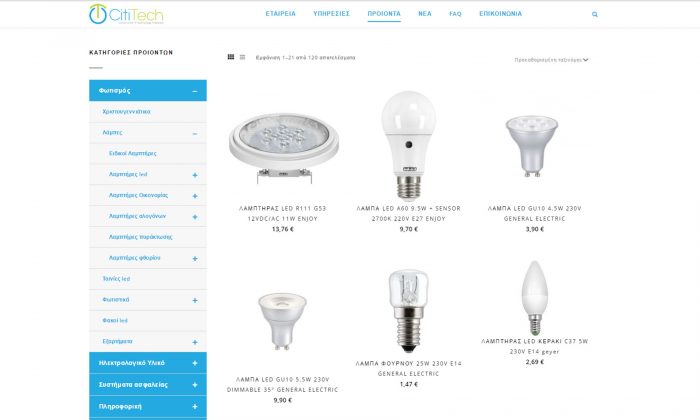
Task: Open the ΥΠΗΡΕΣΙΕΣ menu item
Action: [331, 14]
